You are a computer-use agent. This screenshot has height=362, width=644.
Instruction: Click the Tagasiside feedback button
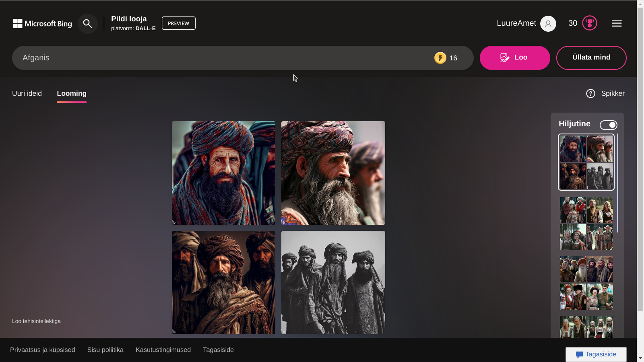[596, 354]
